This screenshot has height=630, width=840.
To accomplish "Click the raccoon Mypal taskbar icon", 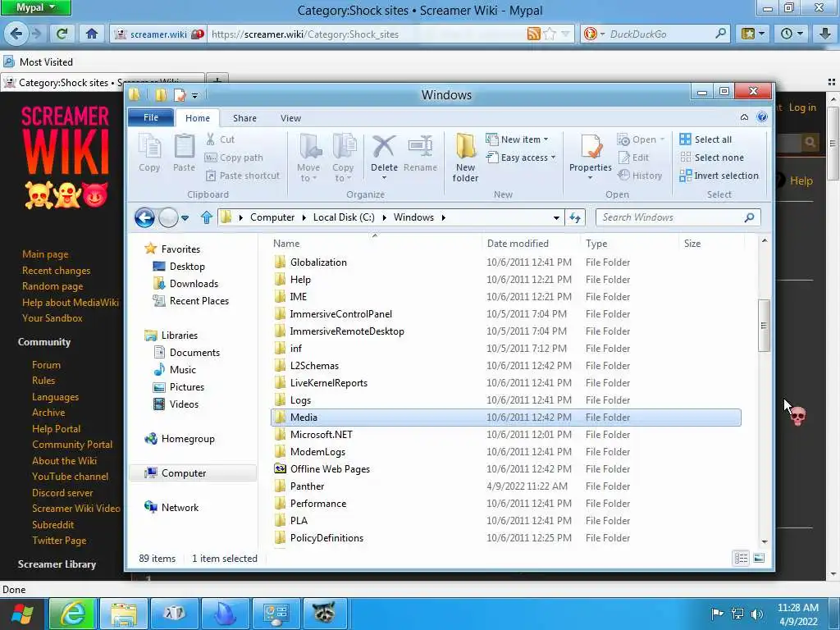I will [324, 614].
